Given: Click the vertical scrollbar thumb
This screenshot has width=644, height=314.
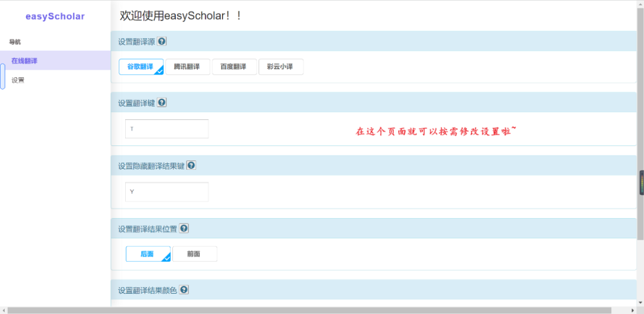Looking at the screenshot, I should [x=640, y=123].
